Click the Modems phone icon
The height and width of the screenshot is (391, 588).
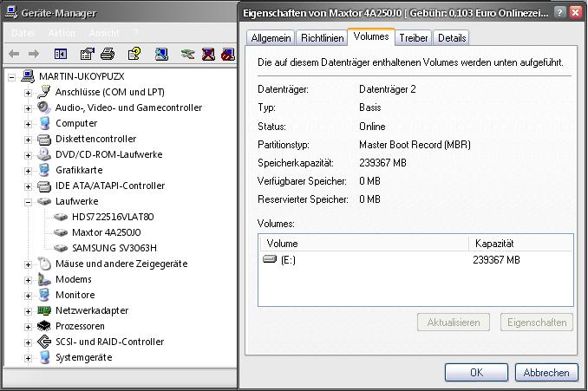[x=44, y=280]
